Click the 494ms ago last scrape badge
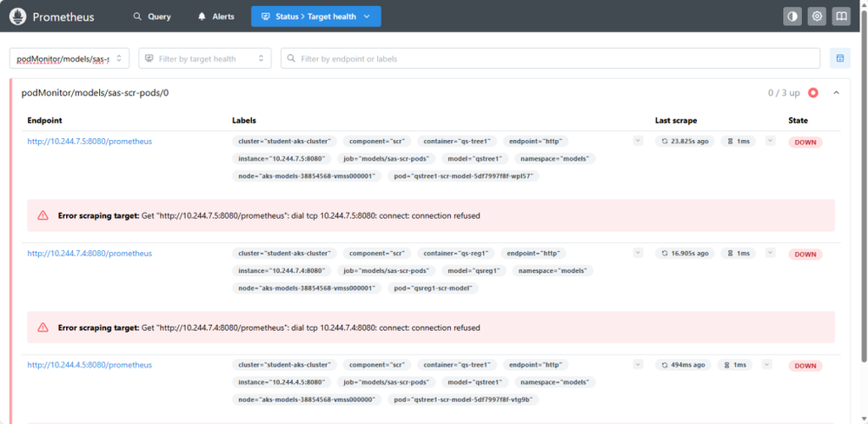Screen dimensions: 868x424 [683, 365]
